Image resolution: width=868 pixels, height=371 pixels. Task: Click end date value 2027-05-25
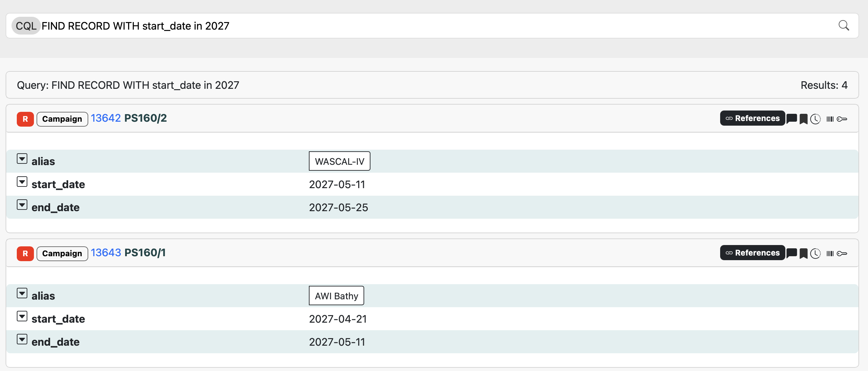pyautogui.click(x=338, y=207)
